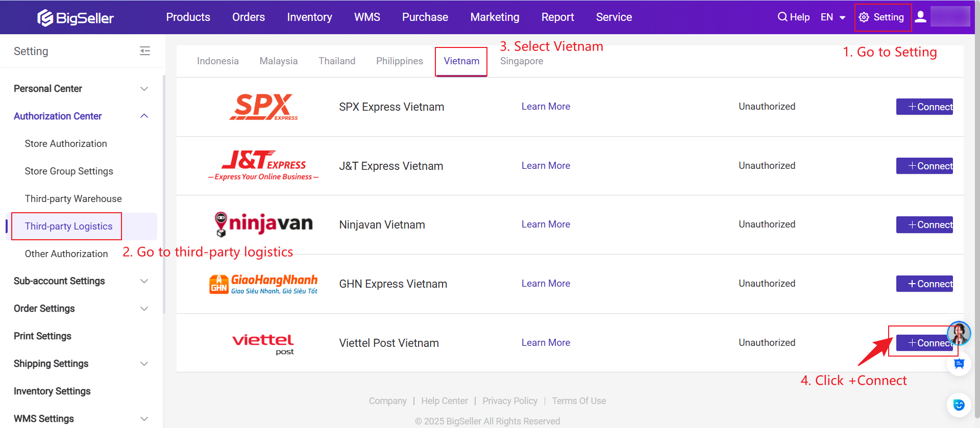Click the Viettel Post logo
The image size is (980, 428).
point(263,344)
